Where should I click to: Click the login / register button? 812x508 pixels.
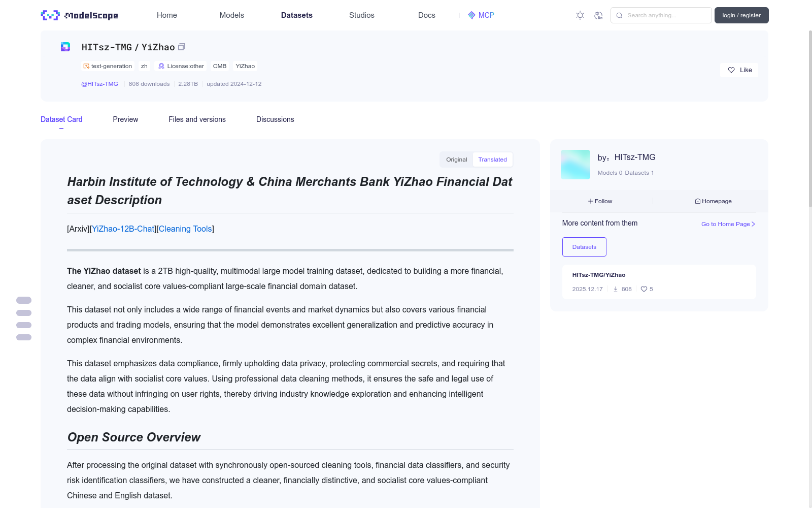click(741, 15)
